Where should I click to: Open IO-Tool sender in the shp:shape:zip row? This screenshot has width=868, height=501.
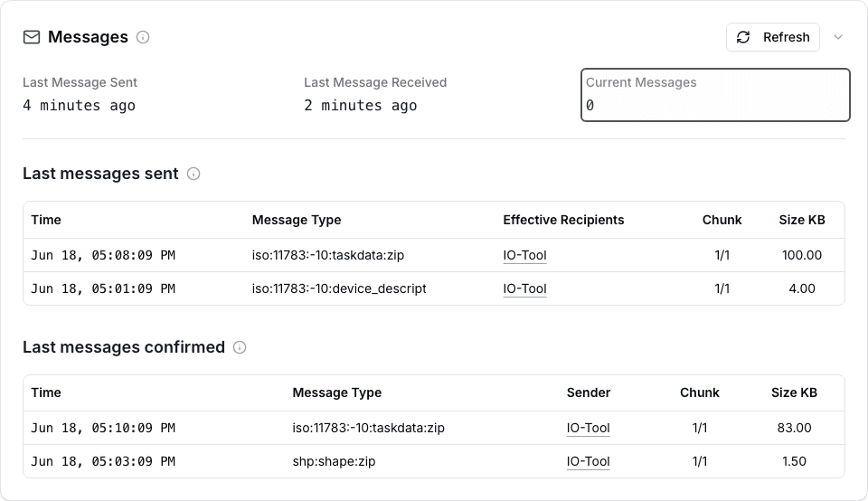coord(588,461)
